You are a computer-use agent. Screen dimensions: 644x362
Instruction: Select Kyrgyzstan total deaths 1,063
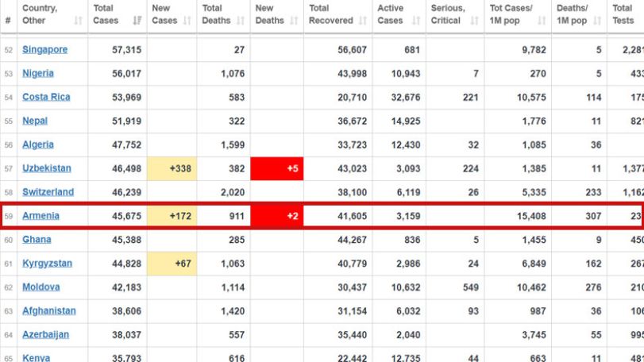coord(233,264)
